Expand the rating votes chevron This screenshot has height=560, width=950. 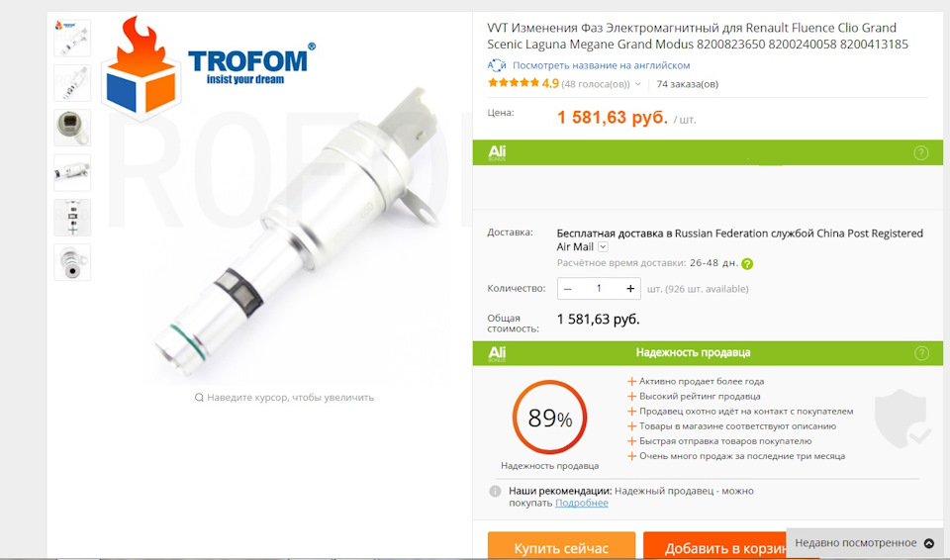click(x=638, y=84)
